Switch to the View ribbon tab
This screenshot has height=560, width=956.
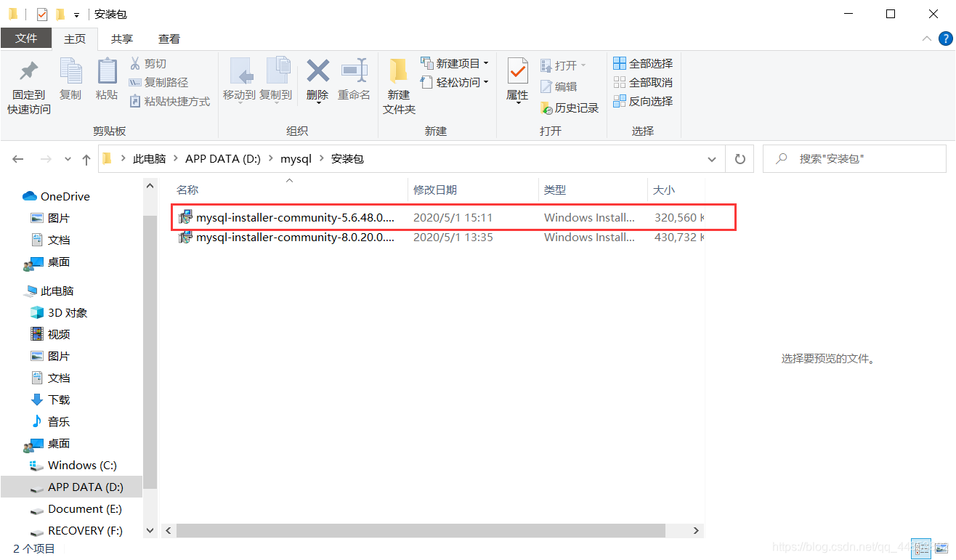[169, 39]
